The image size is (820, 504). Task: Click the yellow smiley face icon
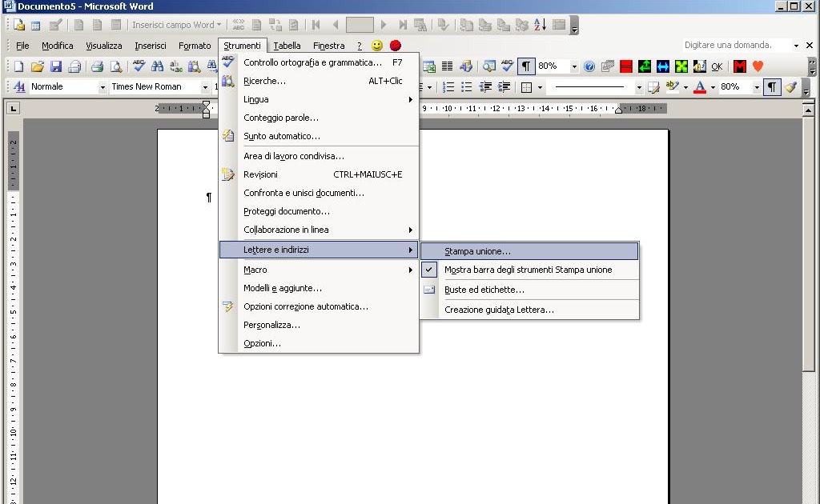pos(377,46)
